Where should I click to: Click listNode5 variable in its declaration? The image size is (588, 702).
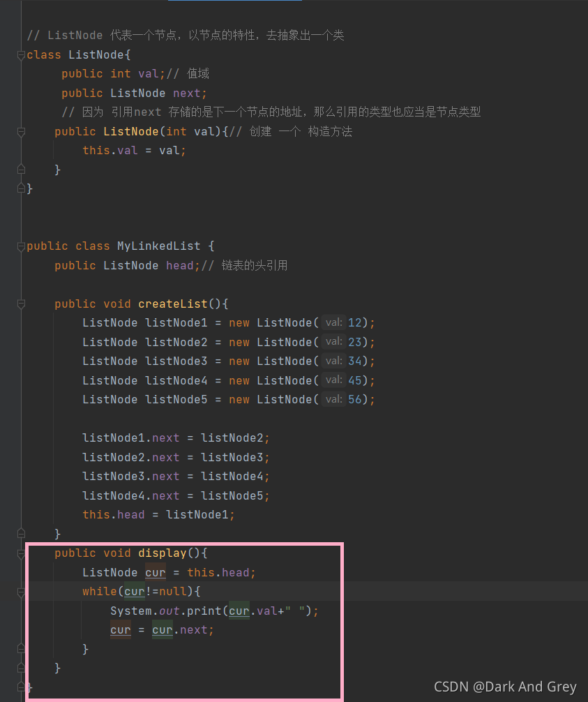click(176, 400)
